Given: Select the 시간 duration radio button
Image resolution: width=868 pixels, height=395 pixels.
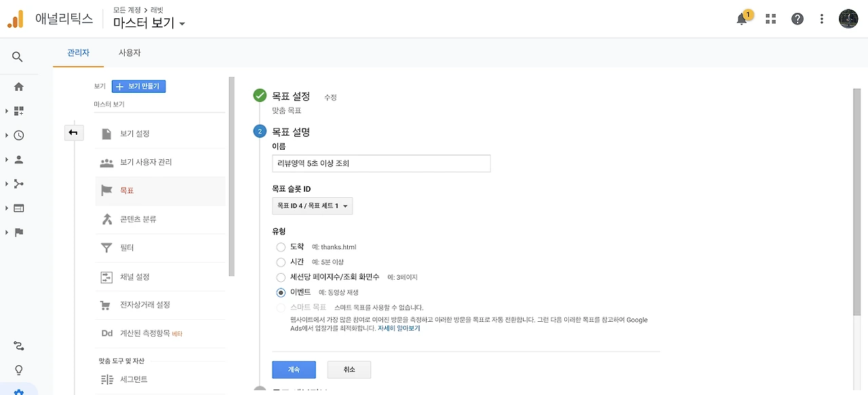Looking at the screenshot, I should pyautogui.click(x=281, y=262).
